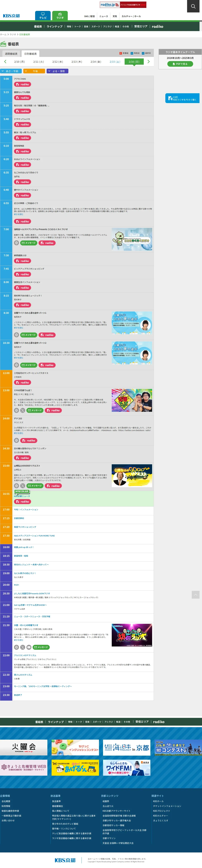This screenshot has height=868, width=202.
Task: Click the KBS京都 header logo
Action: point(11,16)
